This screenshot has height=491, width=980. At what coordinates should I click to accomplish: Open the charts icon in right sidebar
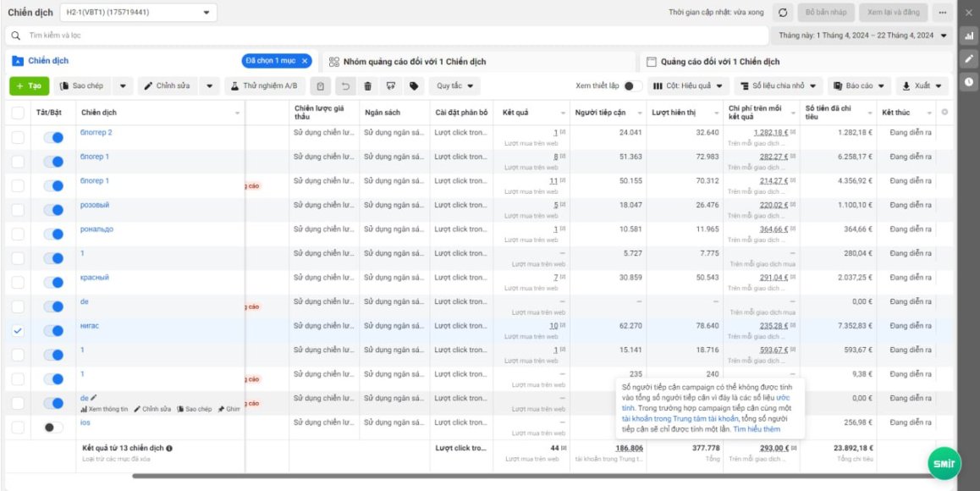click(969, 36)
